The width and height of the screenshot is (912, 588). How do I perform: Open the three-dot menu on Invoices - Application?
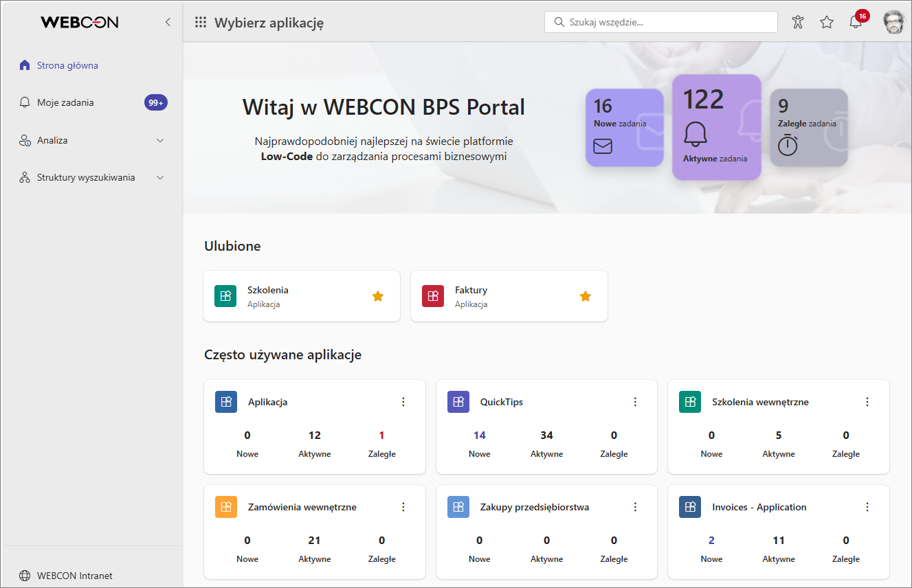pyautogui.click(x=867, y=507)
